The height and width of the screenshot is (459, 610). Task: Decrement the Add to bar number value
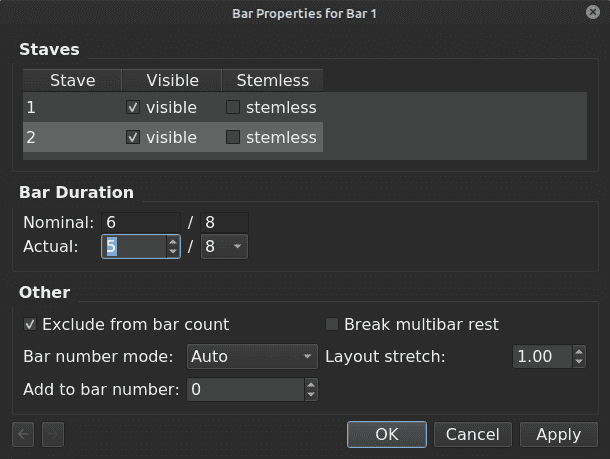pyautogui.click(x=310, y=395)
